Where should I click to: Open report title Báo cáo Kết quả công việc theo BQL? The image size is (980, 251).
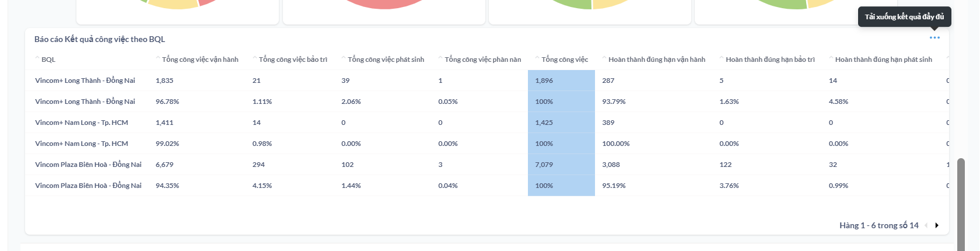(100, 39)
